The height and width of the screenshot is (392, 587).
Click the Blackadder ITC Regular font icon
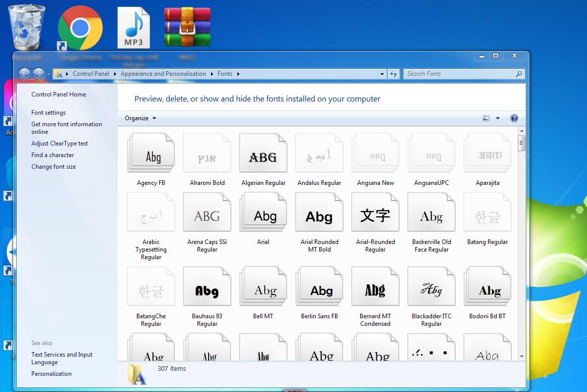pyautogui.click(x=431, y=287)
